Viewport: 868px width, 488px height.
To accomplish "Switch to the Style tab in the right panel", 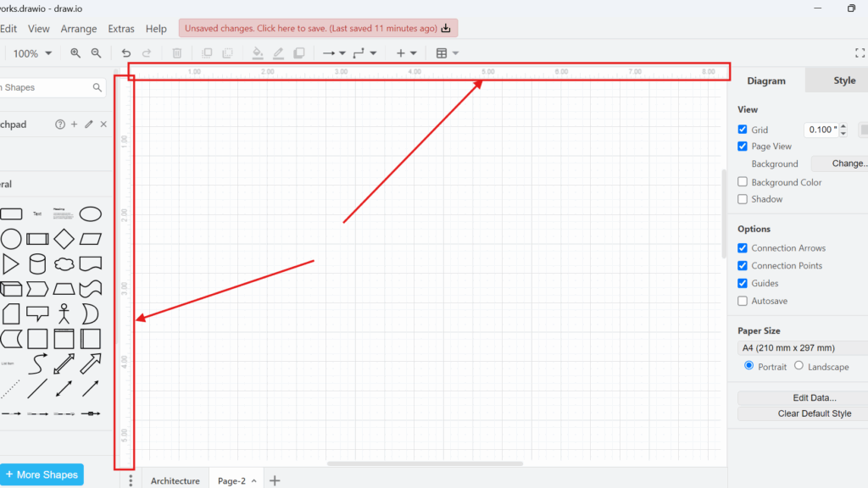I will point(844,80).
